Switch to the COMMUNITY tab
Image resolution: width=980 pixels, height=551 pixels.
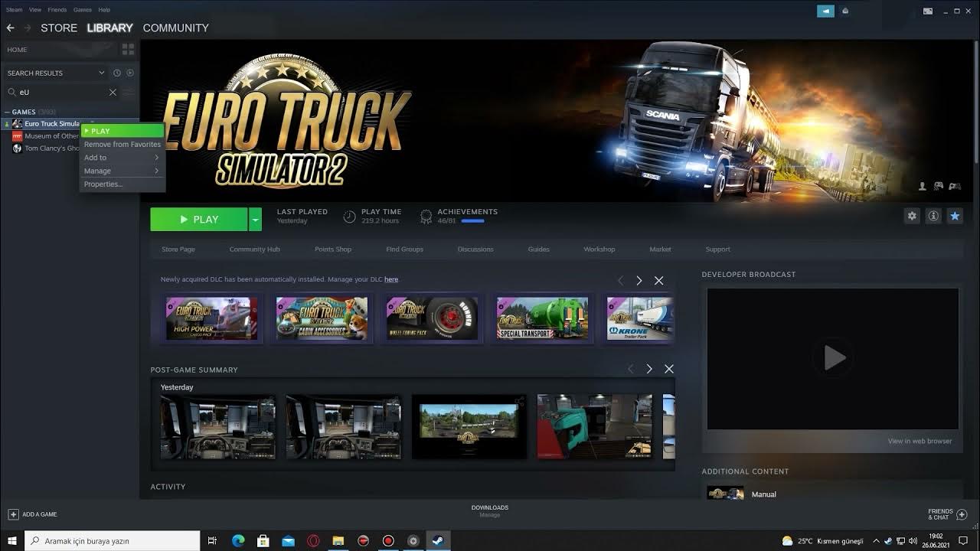pyautogui.click(x=176, y=28)
